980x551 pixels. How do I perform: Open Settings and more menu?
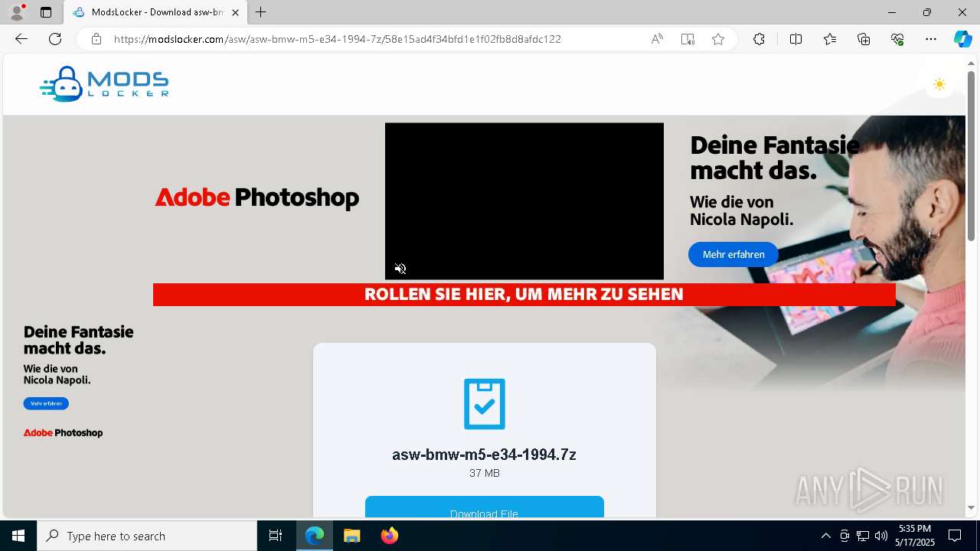tap(931, 39)
